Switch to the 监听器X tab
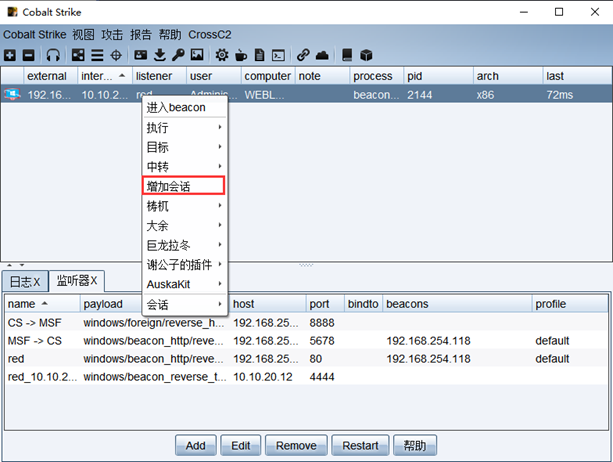 pos(77,281)
